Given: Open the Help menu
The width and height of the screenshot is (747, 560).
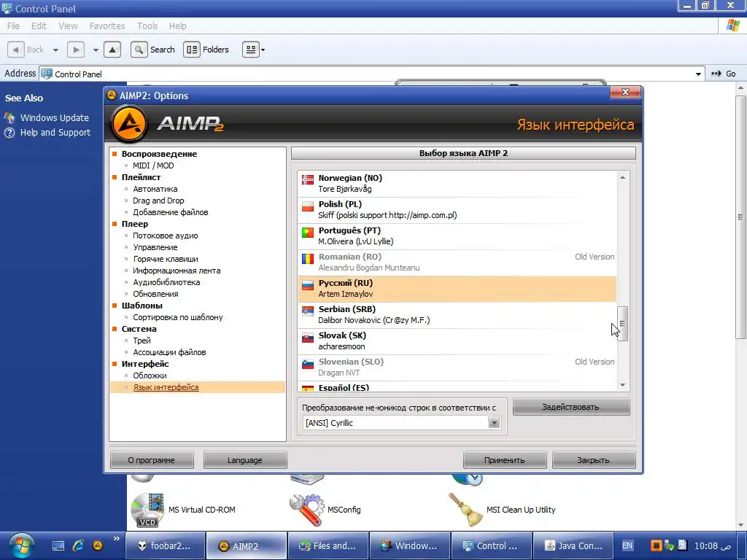Looking at the screenshot, I should pyautogui.click(x=178, y=26).
